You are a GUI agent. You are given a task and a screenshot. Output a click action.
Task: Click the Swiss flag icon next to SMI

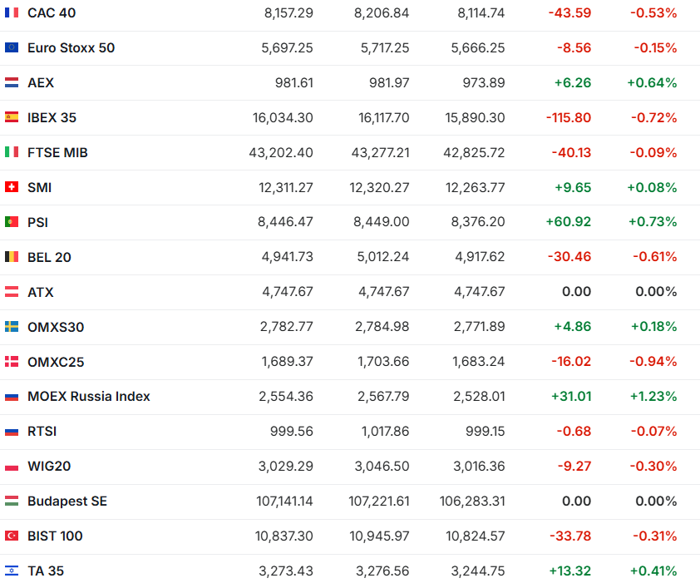click(12, 188)
